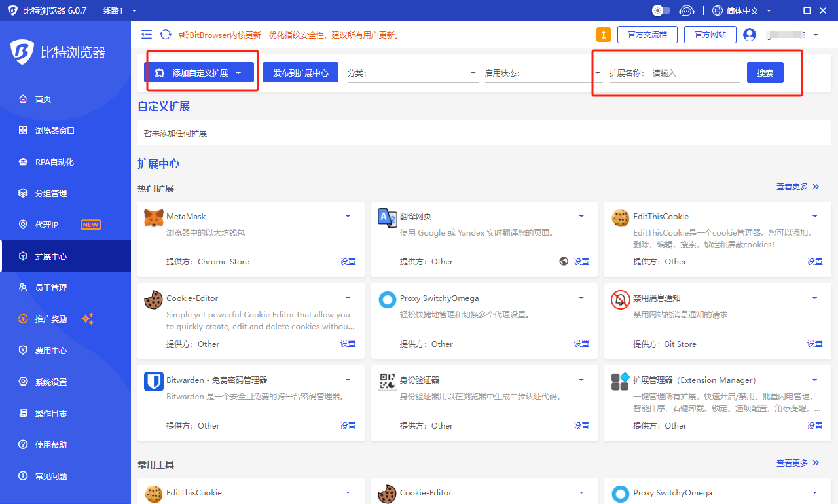The height and width of the screenshot is (504, 838).
Task: Click the orange upgrade arrow icon
Action: pyautogui.click(x=604, y=35)
